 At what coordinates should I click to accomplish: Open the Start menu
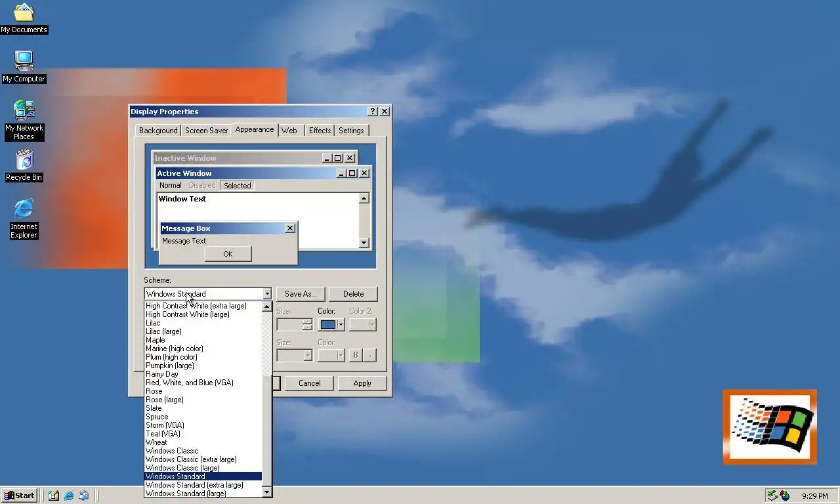point(19,495)
